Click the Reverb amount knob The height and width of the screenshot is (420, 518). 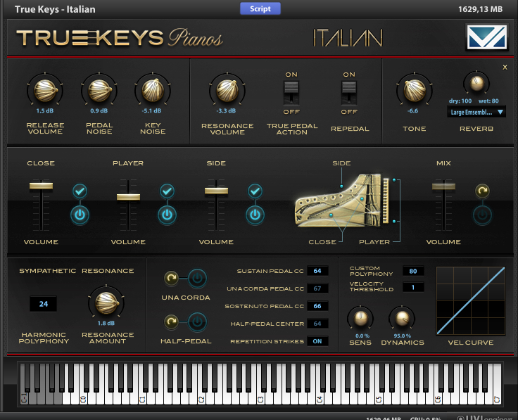tap(476, 84)
